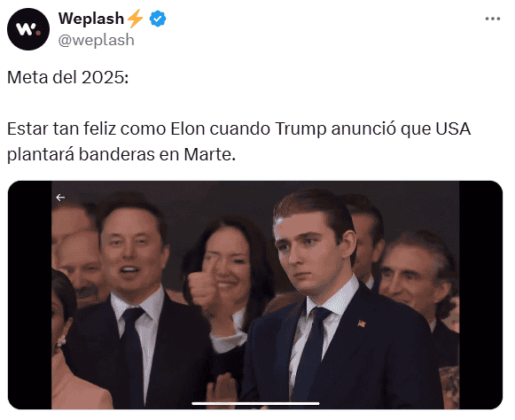Click the tweet sentence ending with "Marte."
Image resolution: width=515 pixels, height=420 pixels.
238,142
